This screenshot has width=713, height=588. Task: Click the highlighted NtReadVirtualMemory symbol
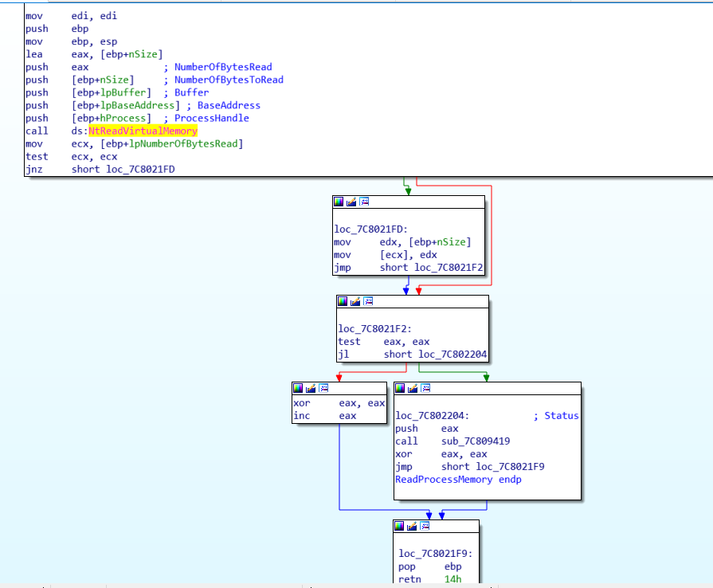point(143,131)
